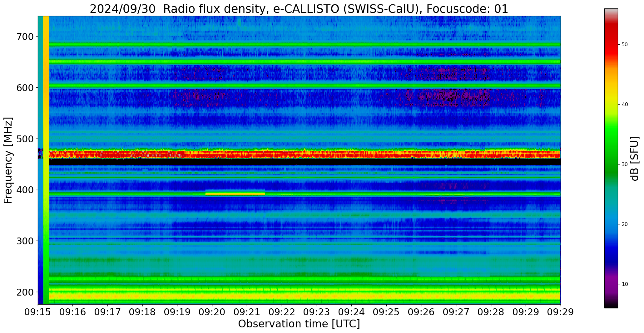Image resolution: width=644 pixels, height=333 pixels.
Task: Click the 300 frequency tick label
Action: pyautogui.click(x=25, y=241)
